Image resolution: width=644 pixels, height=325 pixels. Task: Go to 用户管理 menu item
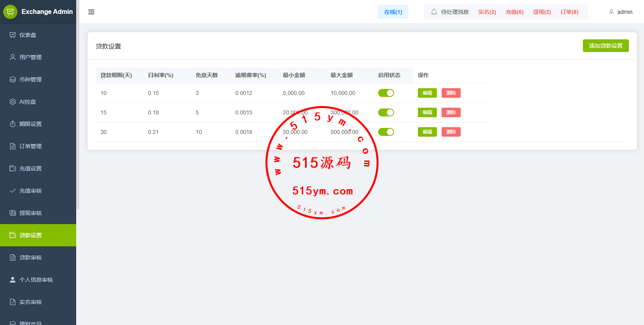click(x=38, y=57)
